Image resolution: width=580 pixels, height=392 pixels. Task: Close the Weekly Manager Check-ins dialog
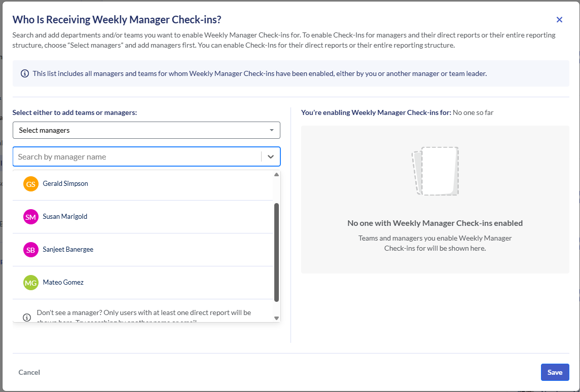559,20
